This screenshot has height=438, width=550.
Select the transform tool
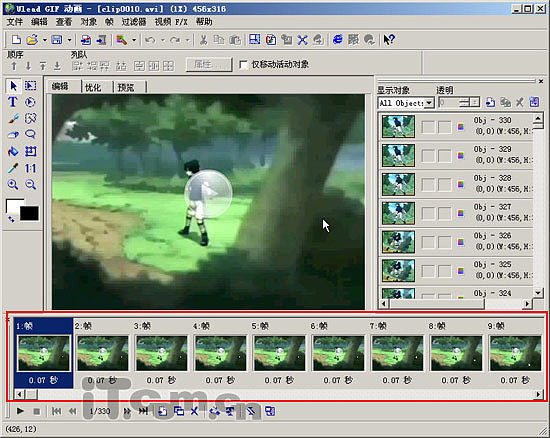coord(31,151)
